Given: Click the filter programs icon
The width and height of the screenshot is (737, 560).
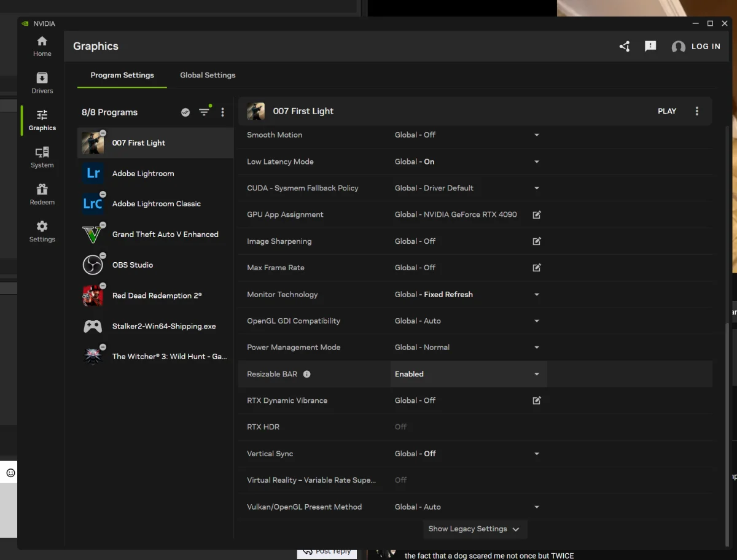Looking at the screenshot, I should pyautogui.click(x=204, y=112).
